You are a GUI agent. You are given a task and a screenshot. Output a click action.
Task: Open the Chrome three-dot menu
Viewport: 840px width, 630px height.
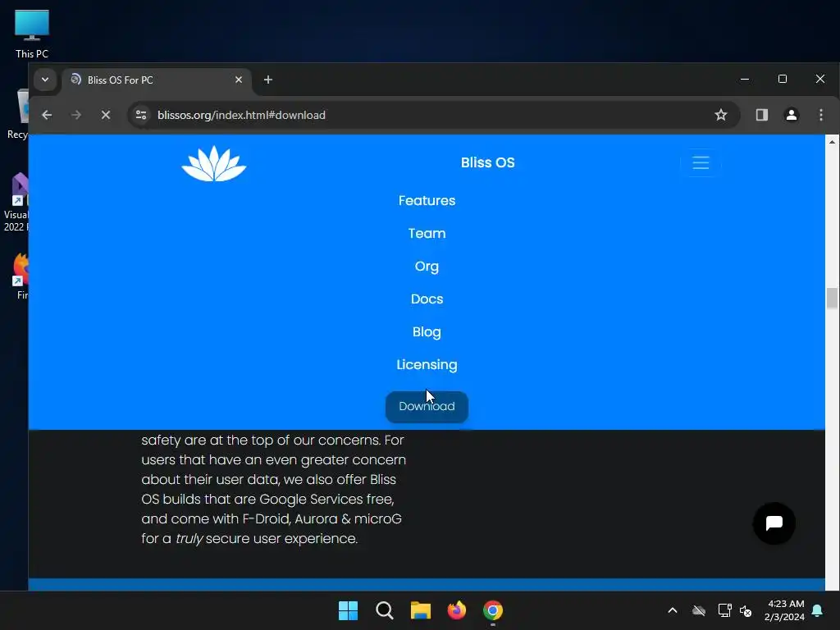(x=820, y=115)
